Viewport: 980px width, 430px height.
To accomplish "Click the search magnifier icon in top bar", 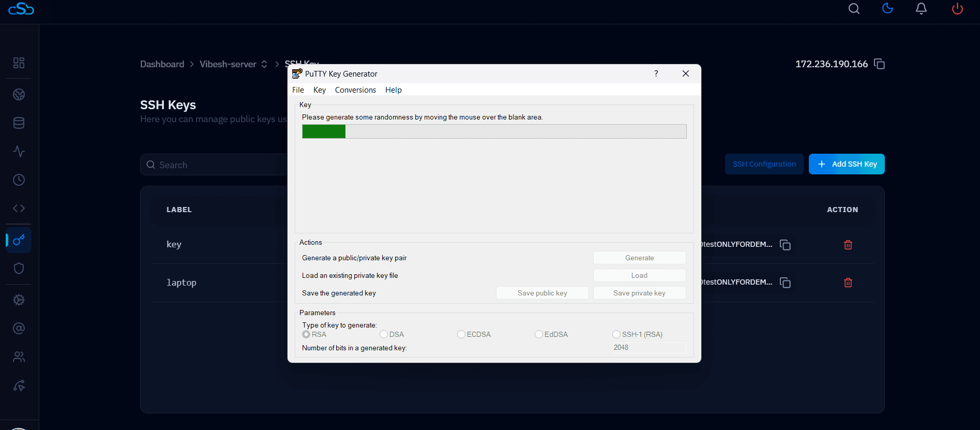I will tap(854, 9).
